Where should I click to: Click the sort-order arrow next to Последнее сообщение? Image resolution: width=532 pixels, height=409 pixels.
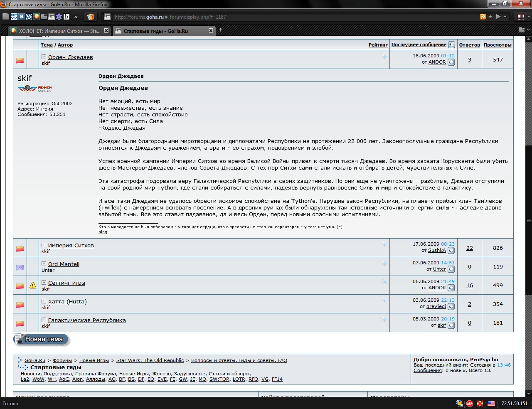tap(451, 44)
